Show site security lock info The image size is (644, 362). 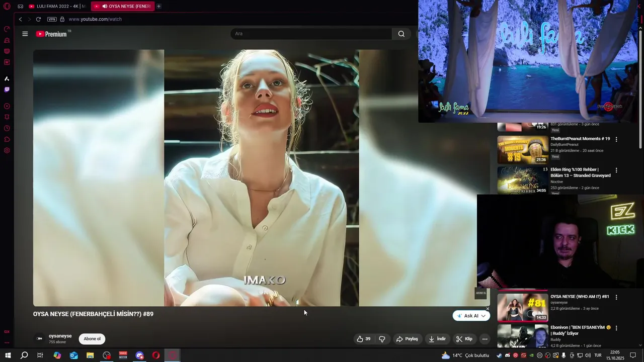click(x=62, y=19)
